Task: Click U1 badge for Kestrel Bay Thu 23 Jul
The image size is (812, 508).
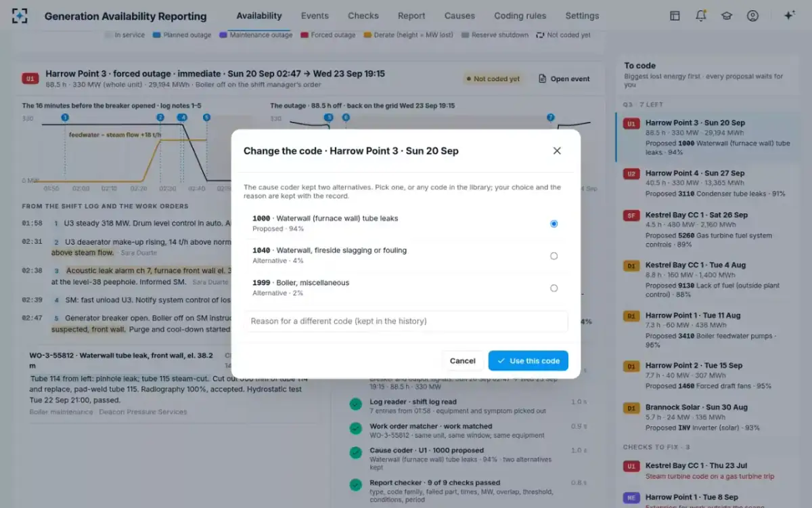Action: [x=631, y=466]
